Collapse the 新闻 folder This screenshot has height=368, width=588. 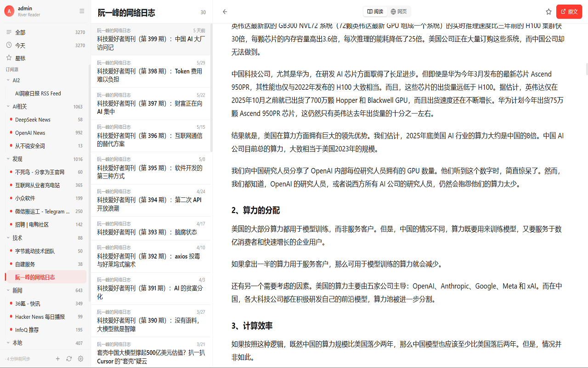[x=8, y=290]
